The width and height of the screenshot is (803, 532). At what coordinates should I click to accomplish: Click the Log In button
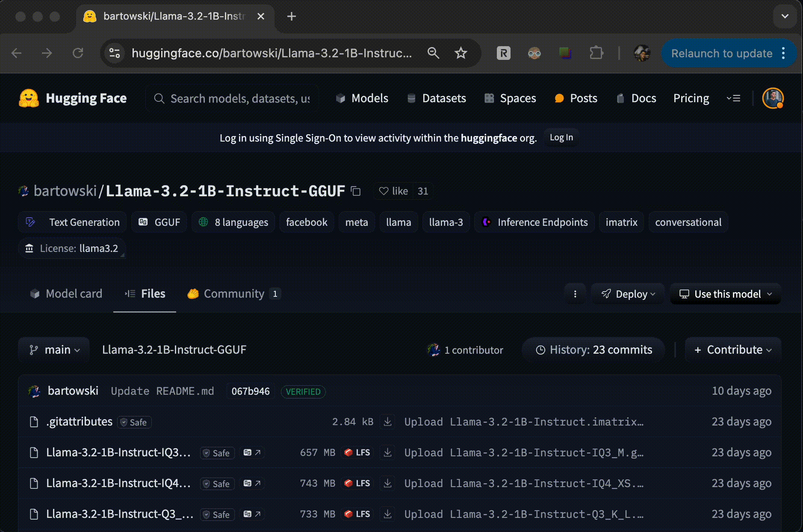[x=561, y=138]
